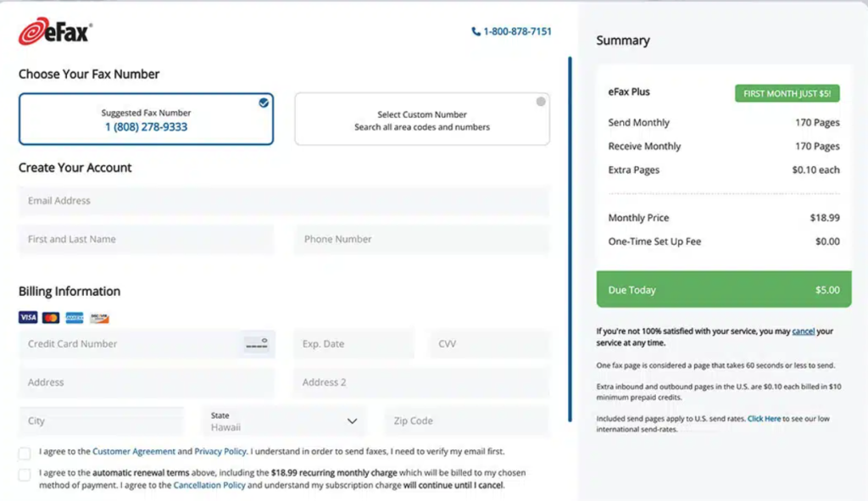Viewport: 868px width, 501px height.
Task: Click the Mastercard icon
Action: point(52,317)
